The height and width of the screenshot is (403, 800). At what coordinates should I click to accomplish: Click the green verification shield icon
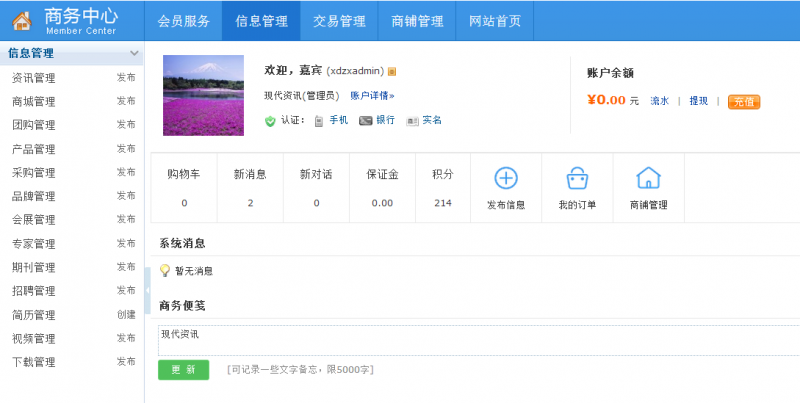[x=270, y=121]
